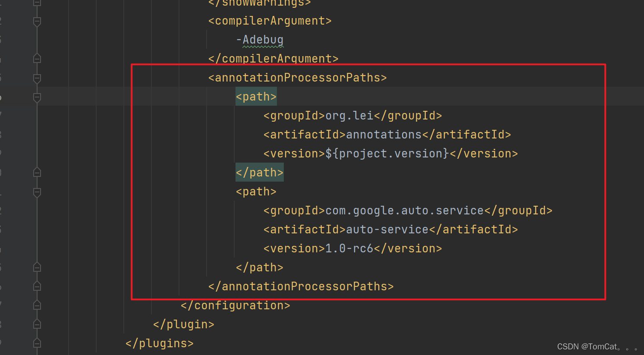Click the closing compilerArgument tag
644x355 pixels.
pos(273,59)
